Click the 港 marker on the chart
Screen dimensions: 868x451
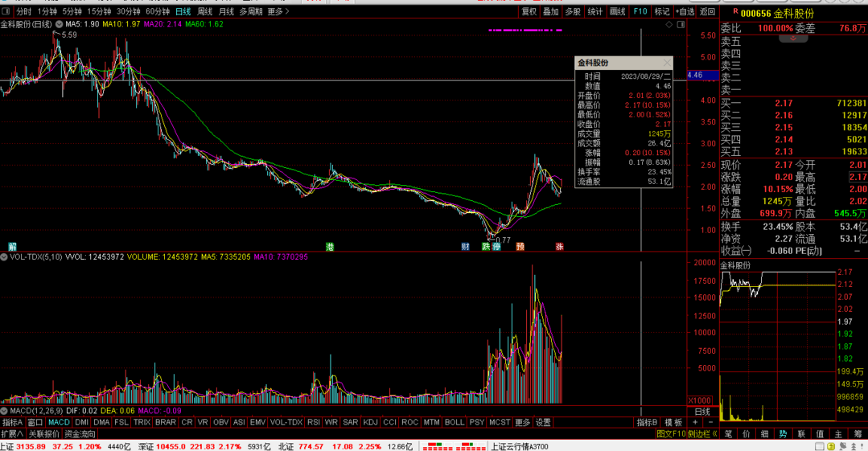point(330,247)
